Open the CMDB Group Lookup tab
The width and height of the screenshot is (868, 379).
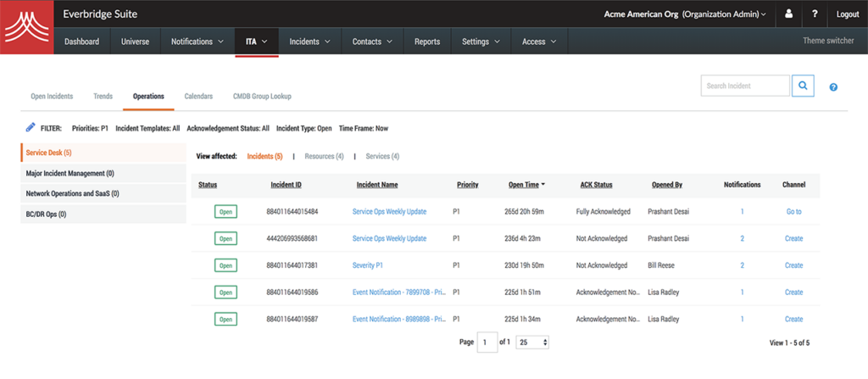(262, 97)
